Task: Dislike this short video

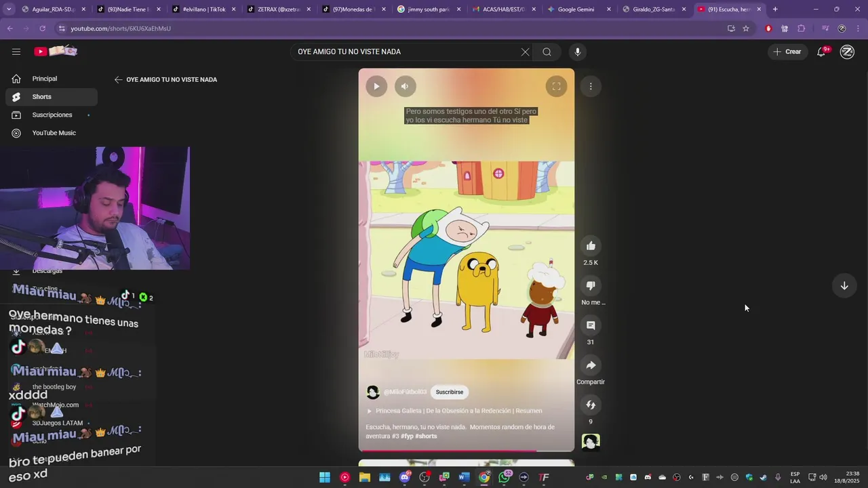Action: (x=591, y=286)
